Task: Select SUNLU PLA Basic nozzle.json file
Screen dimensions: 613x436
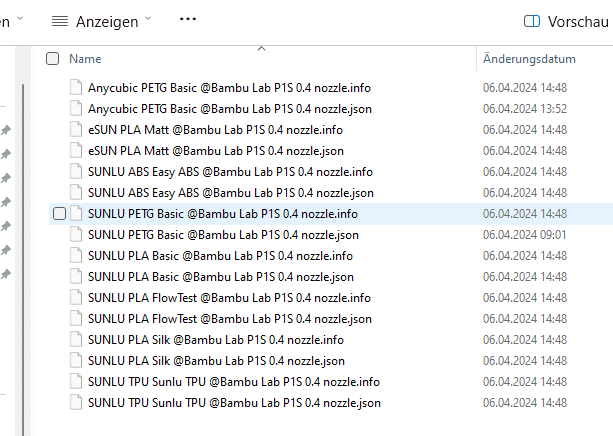Action: 221,277
